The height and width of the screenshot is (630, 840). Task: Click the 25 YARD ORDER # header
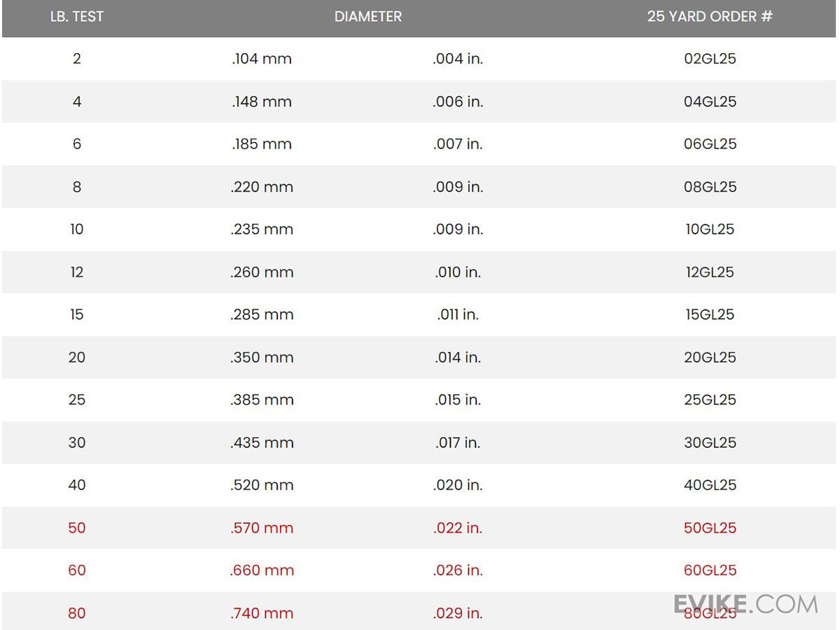(x=709, y=17)
